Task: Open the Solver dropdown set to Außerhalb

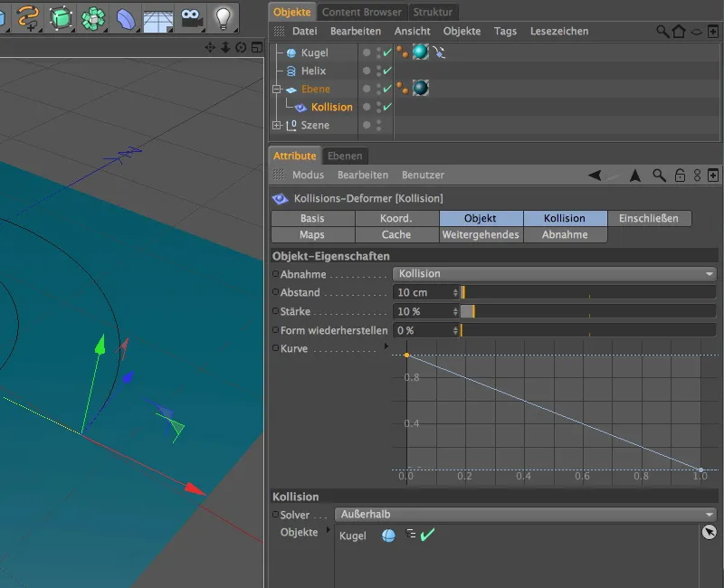Action: click(526, 514)
